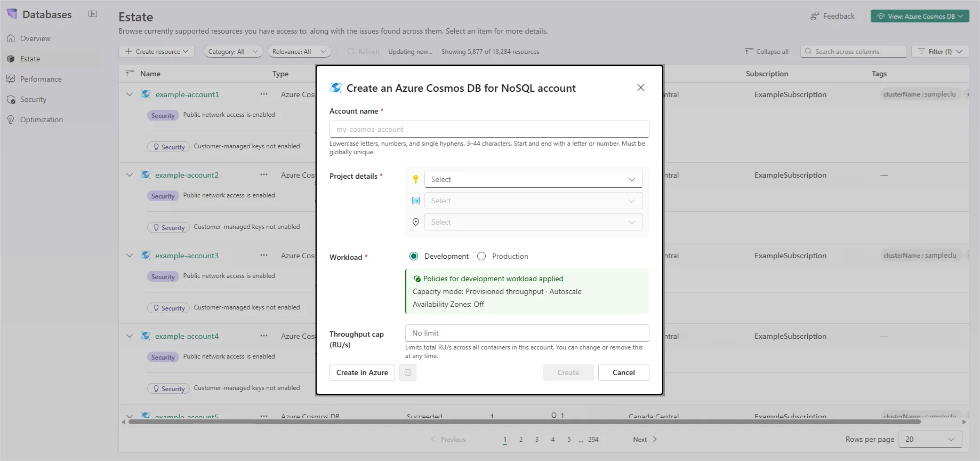Collapse the sidebar with the panel toggle icon

click(93, 14)
